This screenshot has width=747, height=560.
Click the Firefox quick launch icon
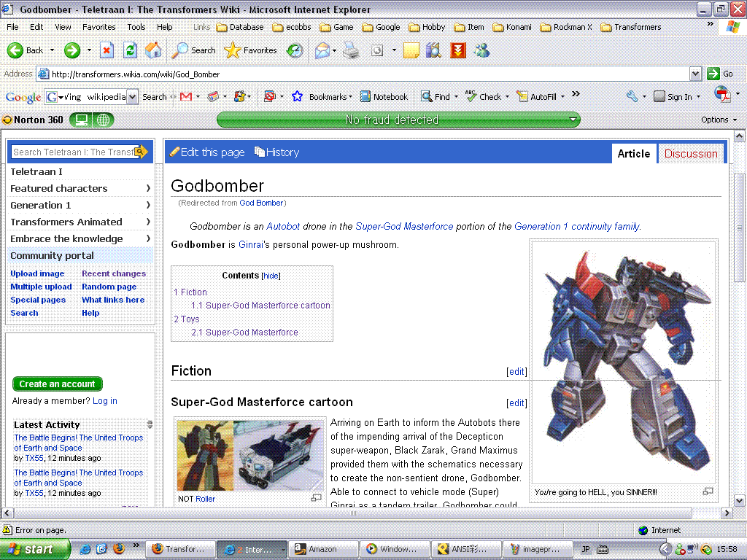(119, 548)
